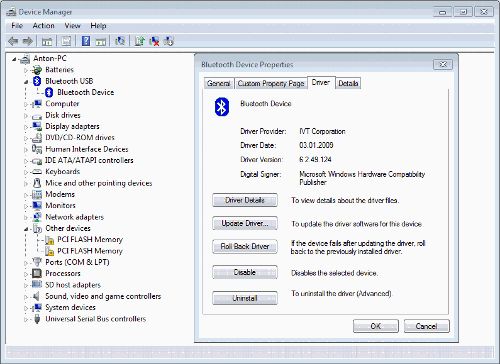Switch to the Custom Property Page tab

pos(271,83)
